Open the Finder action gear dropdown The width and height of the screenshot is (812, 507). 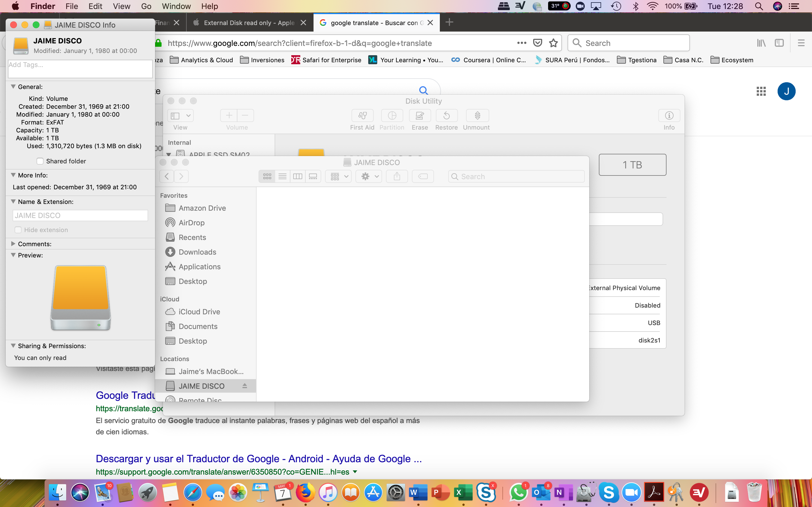pyautogui.click(x=369, y=176)
